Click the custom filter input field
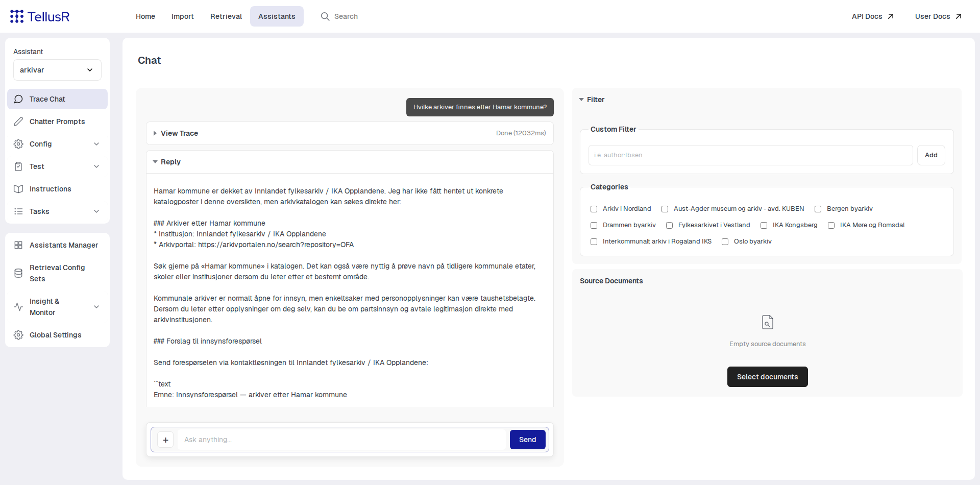Screen dimensions: 980x485 coord(751,155)
